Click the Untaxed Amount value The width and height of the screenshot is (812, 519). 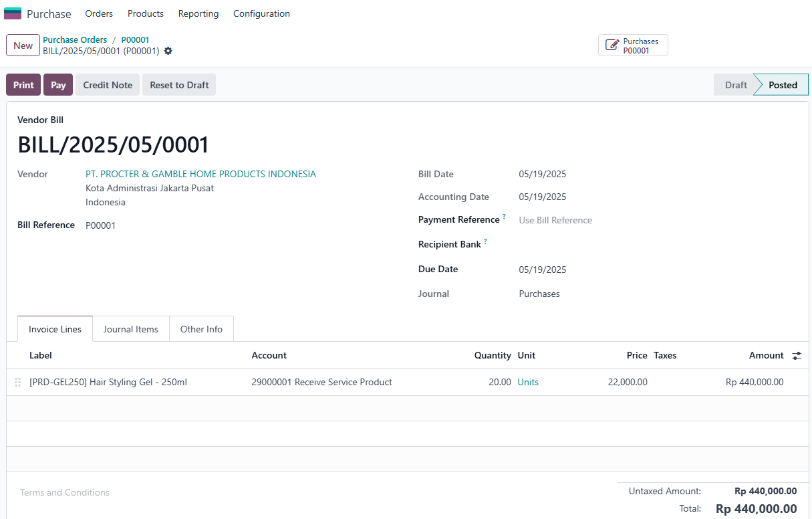point(765,492)
